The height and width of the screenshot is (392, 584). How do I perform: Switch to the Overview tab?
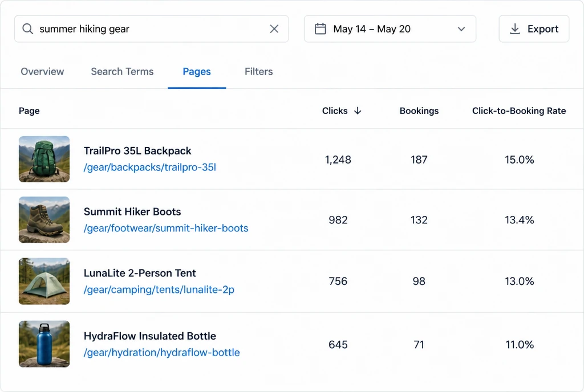pyautogui.click(x=42, y=71)
